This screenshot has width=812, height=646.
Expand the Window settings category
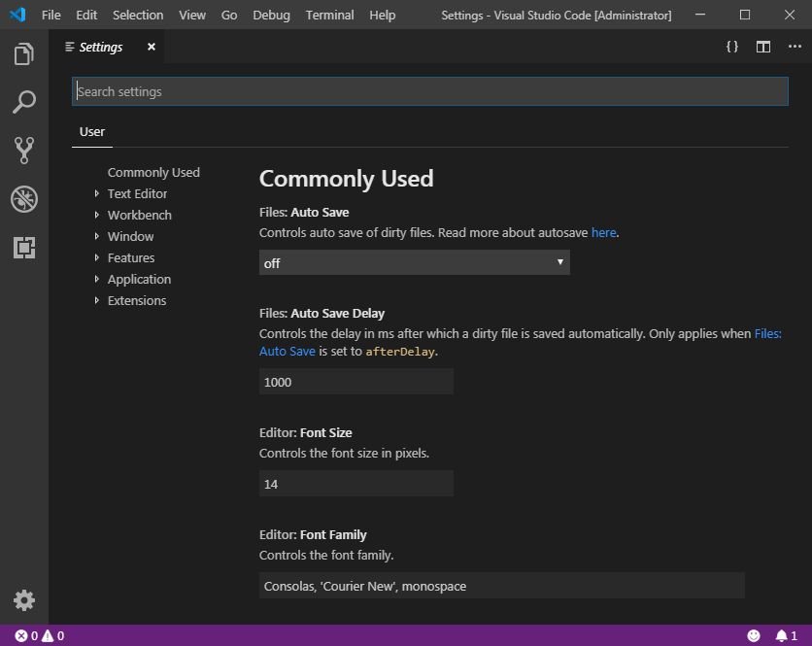click(x=97, y=236)
